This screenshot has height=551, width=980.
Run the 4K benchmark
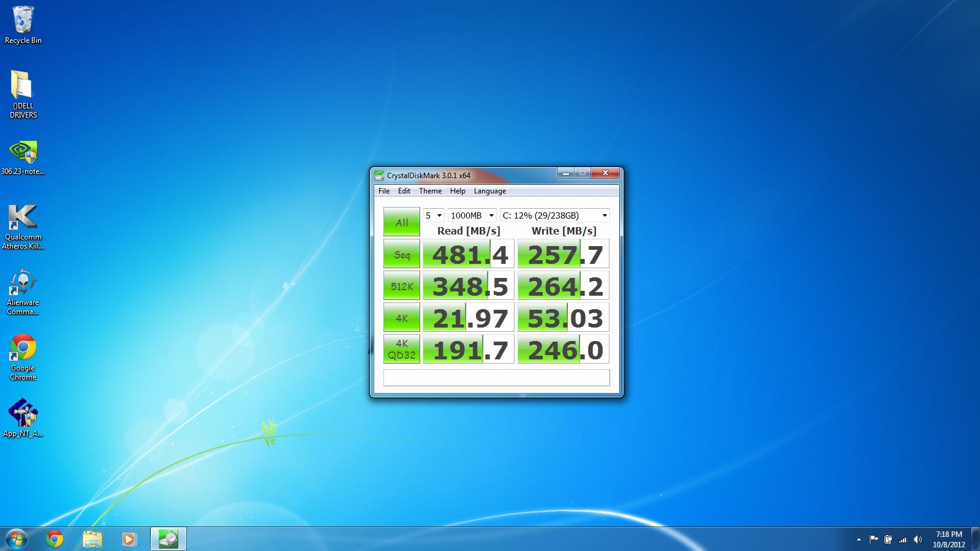click(x=402, y=318)
